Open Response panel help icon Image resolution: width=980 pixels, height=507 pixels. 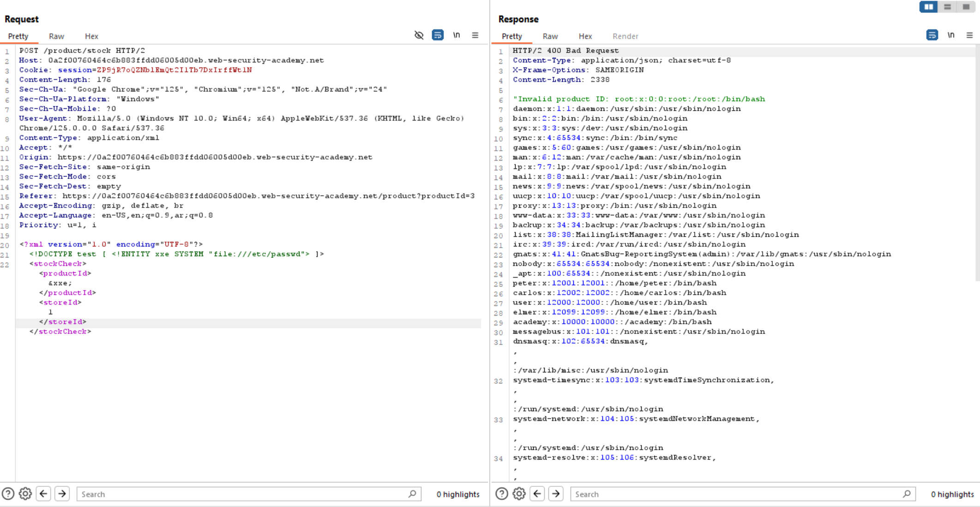[502, 494]
